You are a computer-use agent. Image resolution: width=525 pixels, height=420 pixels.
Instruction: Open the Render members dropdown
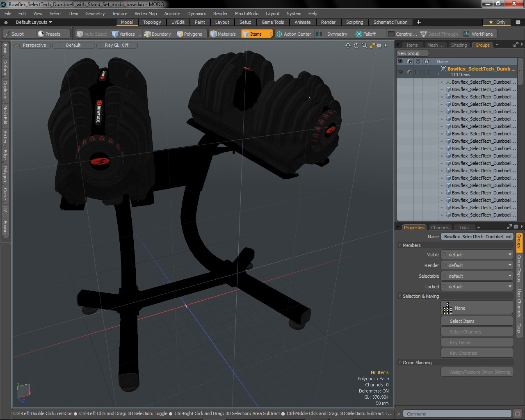click(477, 265)
